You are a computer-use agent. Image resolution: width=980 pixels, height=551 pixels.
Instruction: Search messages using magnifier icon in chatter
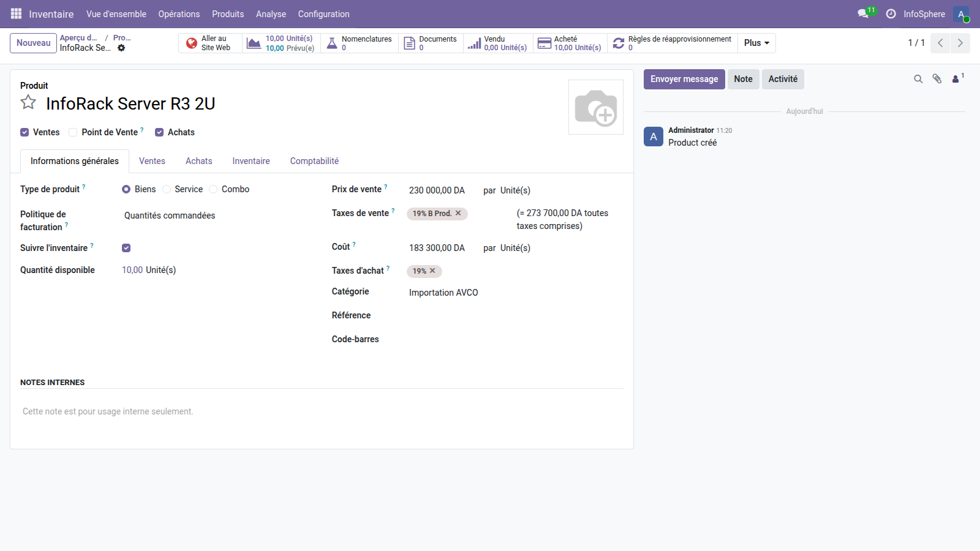pyautogui.click(x=918, y=79)
